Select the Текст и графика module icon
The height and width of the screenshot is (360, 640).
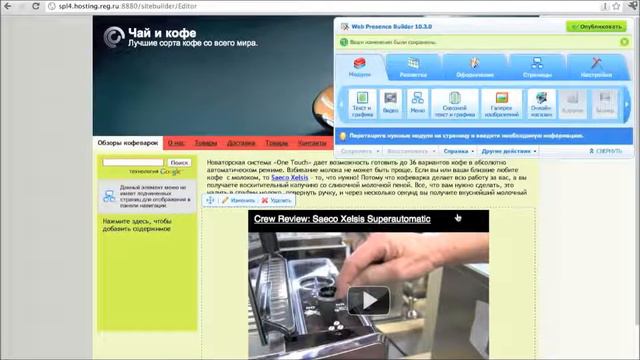(362, 104)
